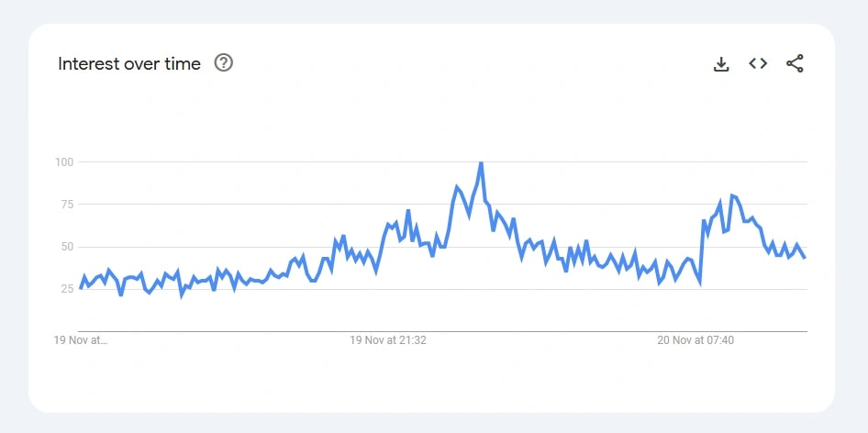
Task: Click the rightmost end point of the line
Action: (x=805, y=258)
